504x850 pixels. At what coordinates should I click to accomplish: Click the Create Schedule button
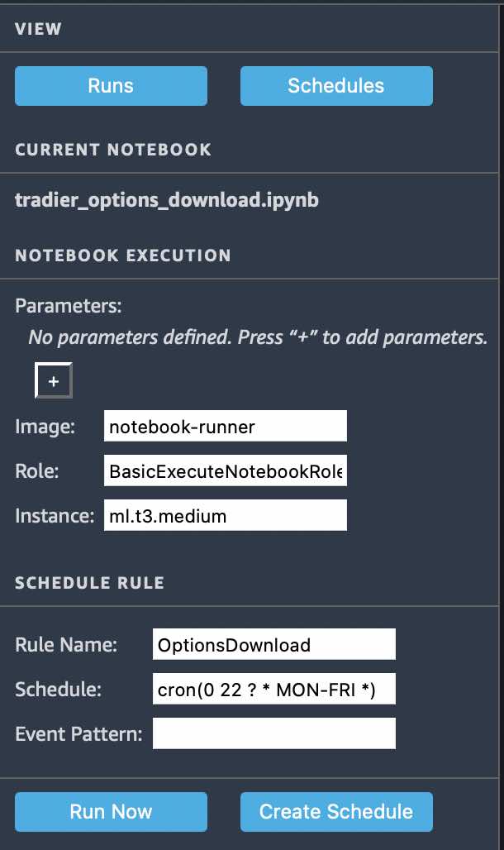(x=336, y=811)
